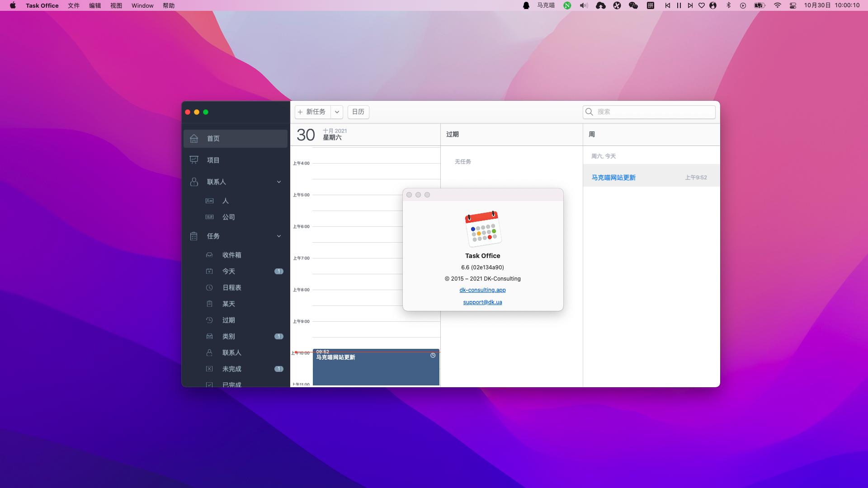This screenshot has height=488, width=868.
Task: Click the 过期 overdue history icon
Action: coord(209,320)
